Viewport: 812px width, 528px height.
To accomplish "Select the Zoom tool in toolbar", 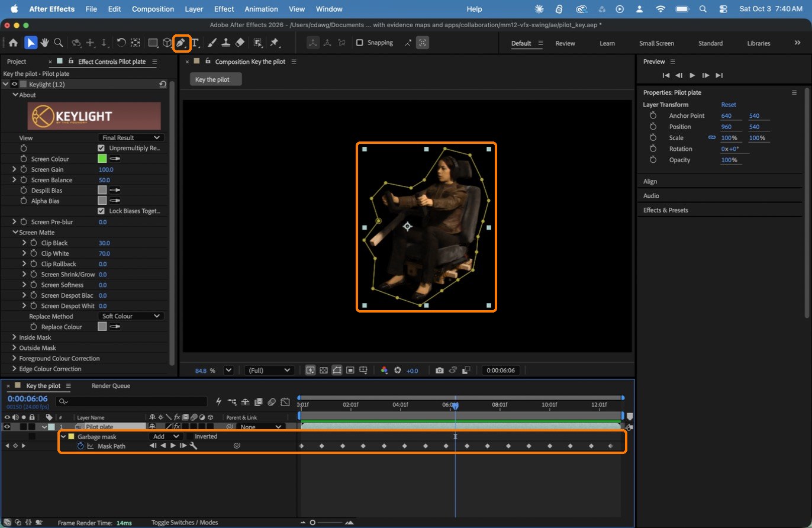I will click(58, 43).
